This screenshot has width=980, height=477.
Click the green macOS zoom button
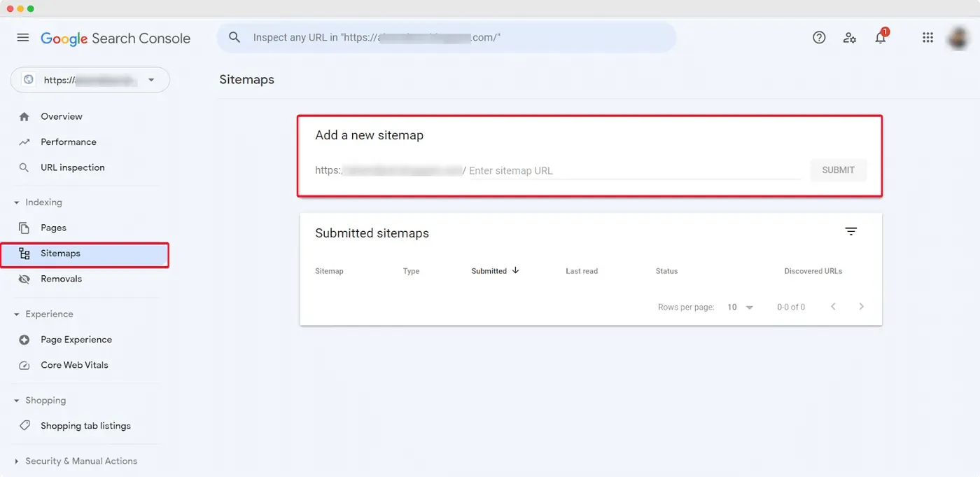tap(31, 8)
